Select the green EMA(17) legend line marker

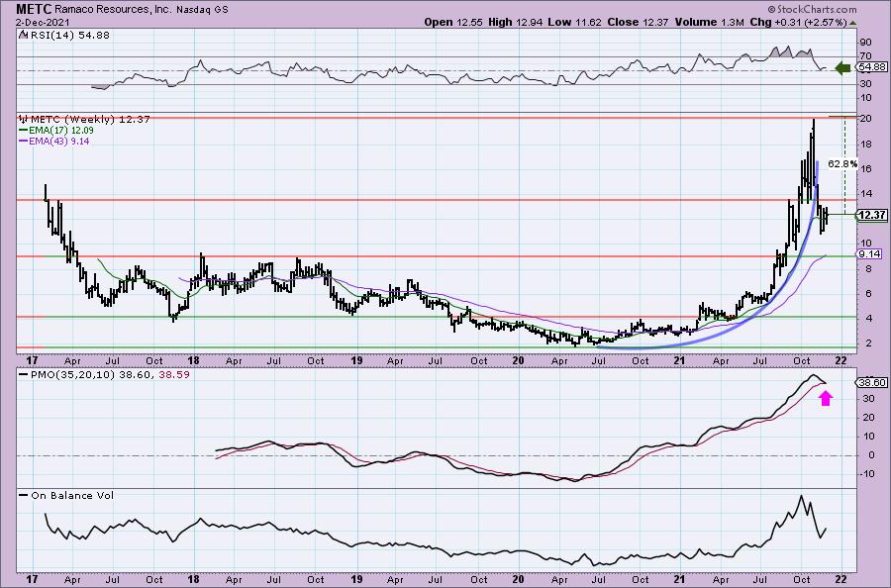point(24,130)
